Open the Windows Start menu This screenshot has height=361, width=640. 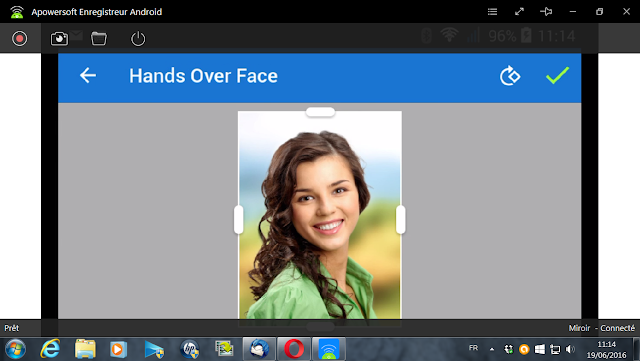[x=15, y=349]
